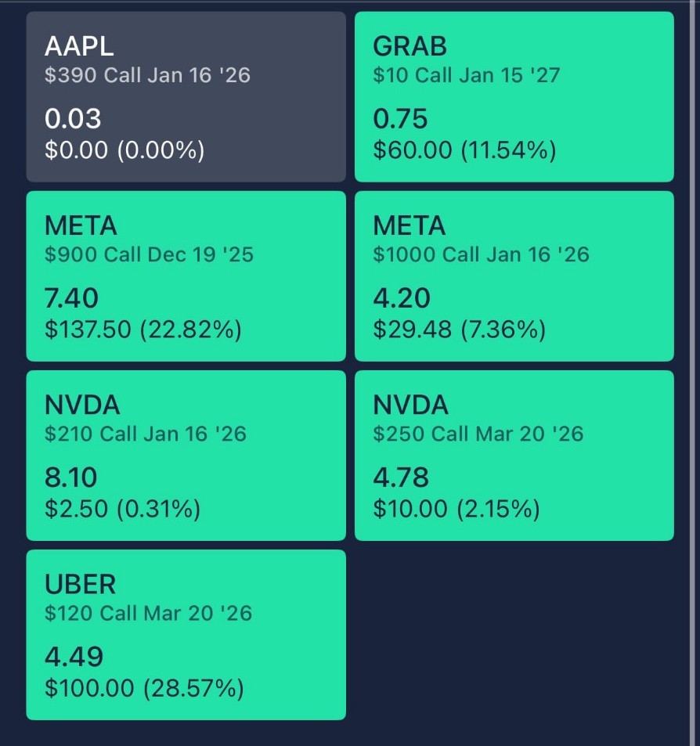Click NVDA $250 Call Mar 20 '26 description
The image size is (700, 746).
478,434
